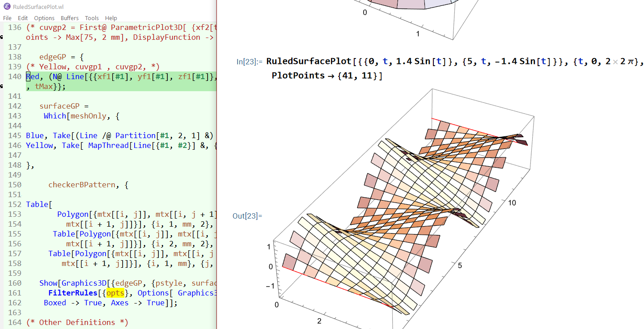Click 'FilterRules' on line 161
The width and height of the screenshot is (644, 329).
pos(72,293)
